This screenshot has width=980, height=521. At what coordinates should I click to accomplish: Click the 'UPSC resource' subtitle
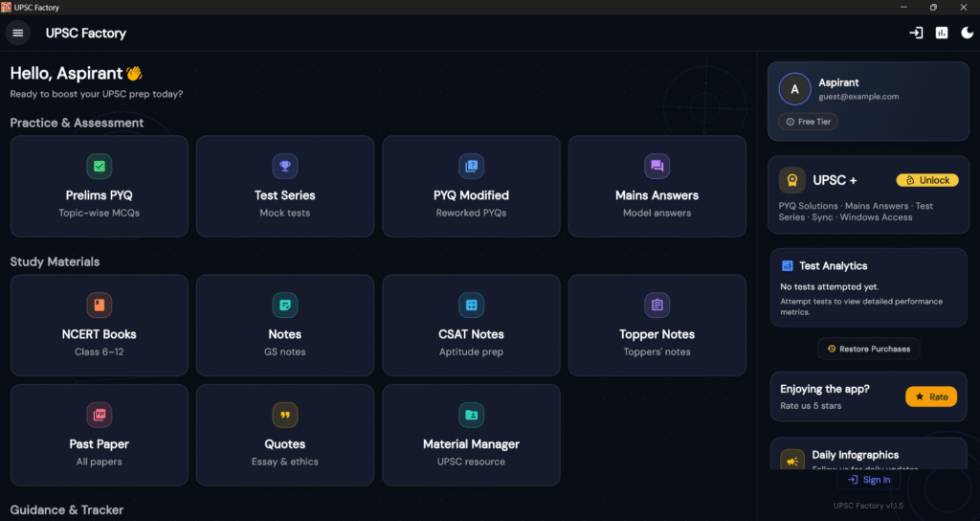(471, 462)
